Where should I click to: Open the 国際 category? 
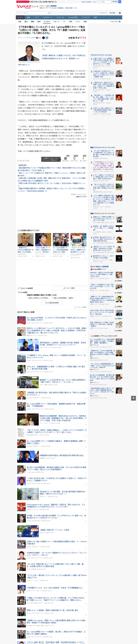tap(33, 21)
